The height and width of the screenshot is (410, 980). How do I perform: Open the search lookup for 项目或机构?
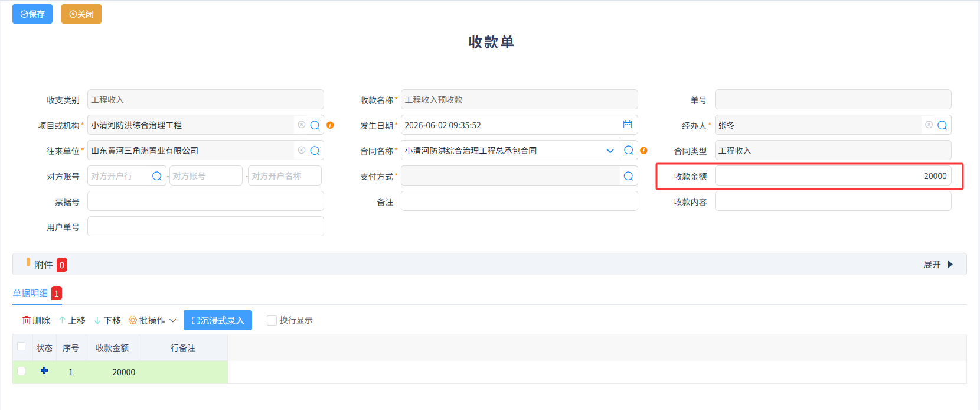click(x=315, y=125)
